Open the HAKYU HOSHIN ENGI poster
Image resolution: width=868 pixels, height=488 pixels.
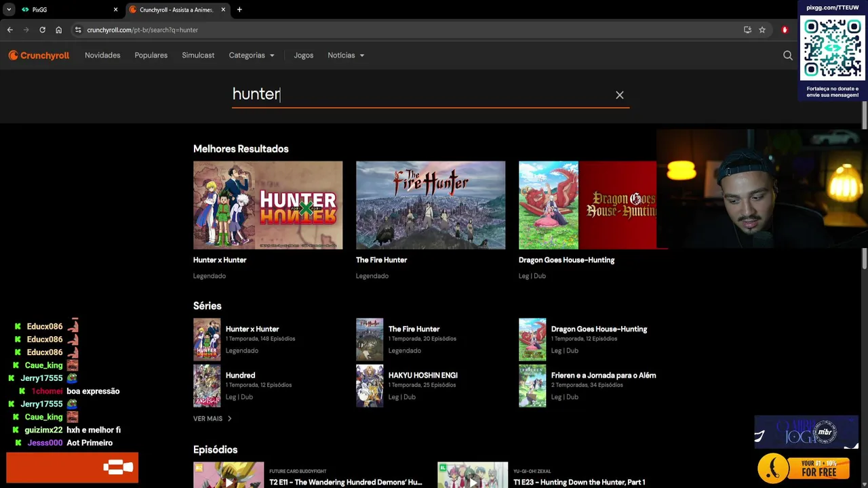[x=370, y=386]
